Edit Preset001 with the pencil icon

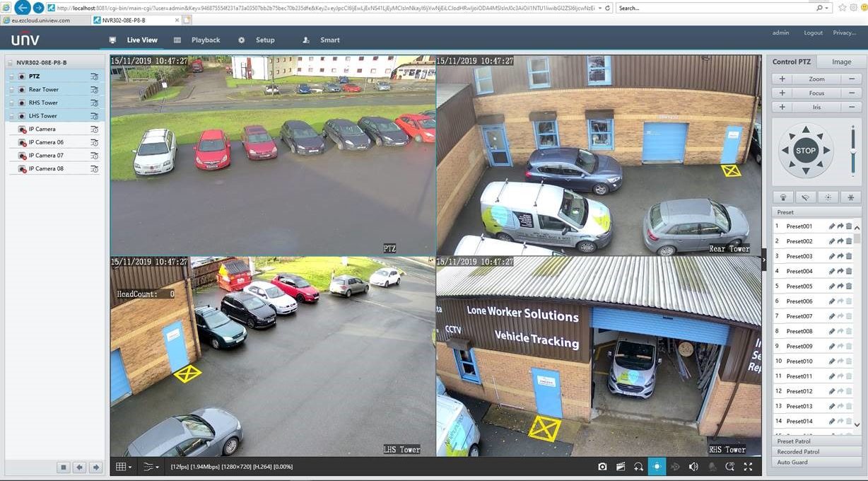[832, 226]
